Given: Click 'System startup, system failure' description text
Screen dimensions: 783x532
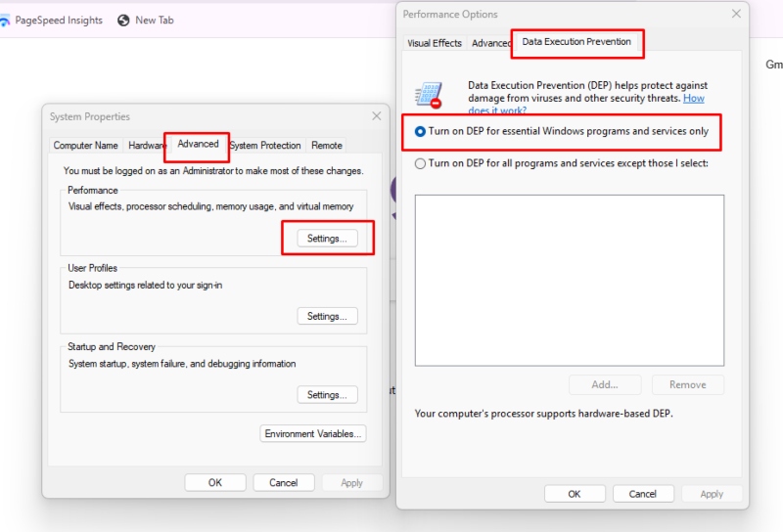Looking at the screenshot, I should pyautogui.click(x=182, y=364).
